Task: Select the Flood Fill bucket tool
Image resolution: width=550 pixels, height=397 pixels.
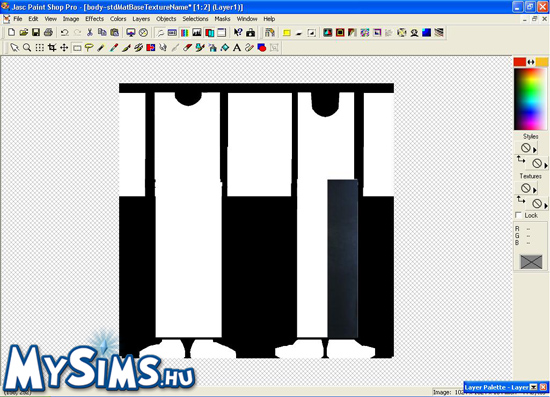Action: click(x=224, y=47)
